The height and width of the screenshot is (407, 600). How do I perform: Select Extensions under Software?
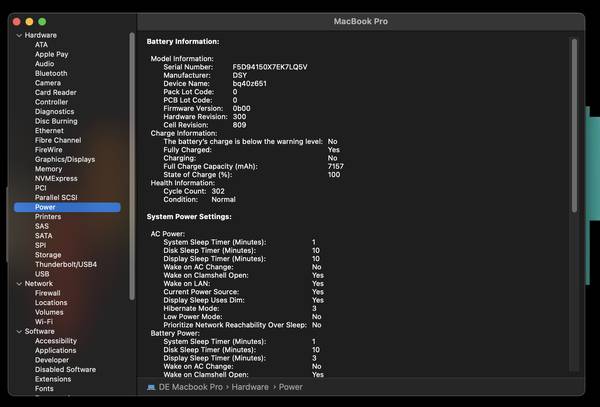coord(53,379)
